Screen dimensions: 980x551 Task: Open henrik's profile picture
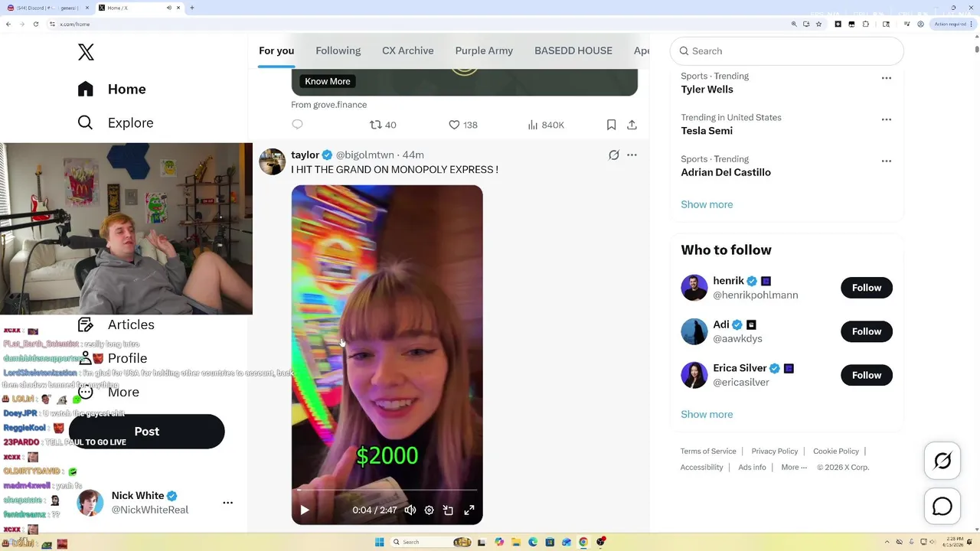[694, 288]
